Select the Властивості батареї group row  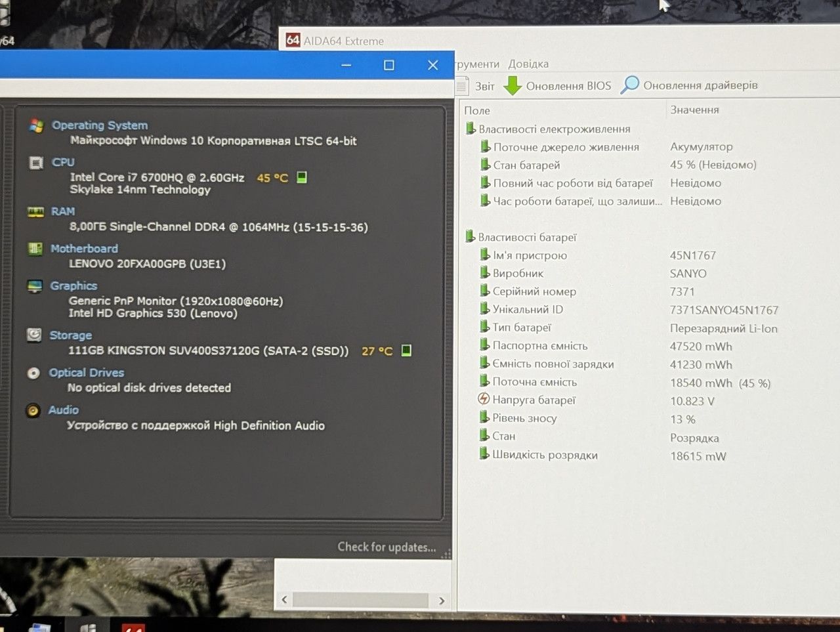click(x=527, y=237)
